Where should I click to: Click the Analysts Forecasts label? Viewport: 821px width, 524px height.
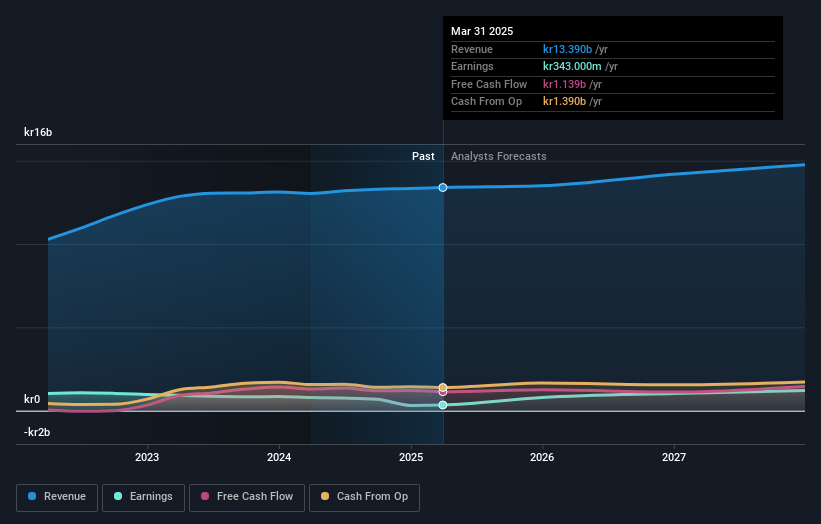tap(498, 156)
